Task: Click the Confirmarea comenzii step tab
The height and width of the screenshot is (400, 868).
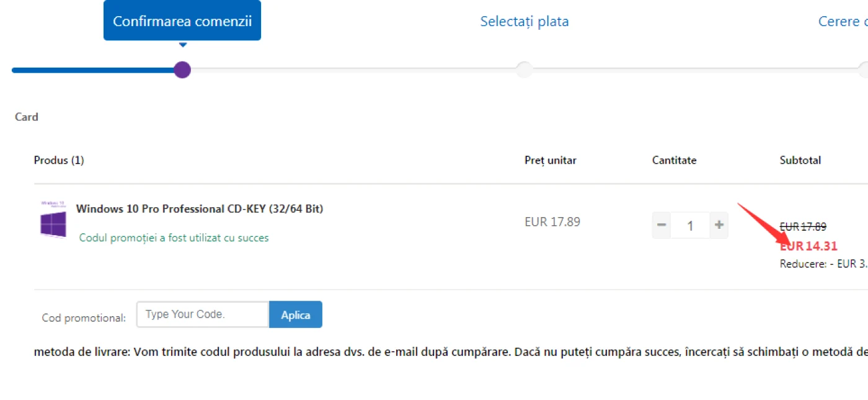Action: 182,20
